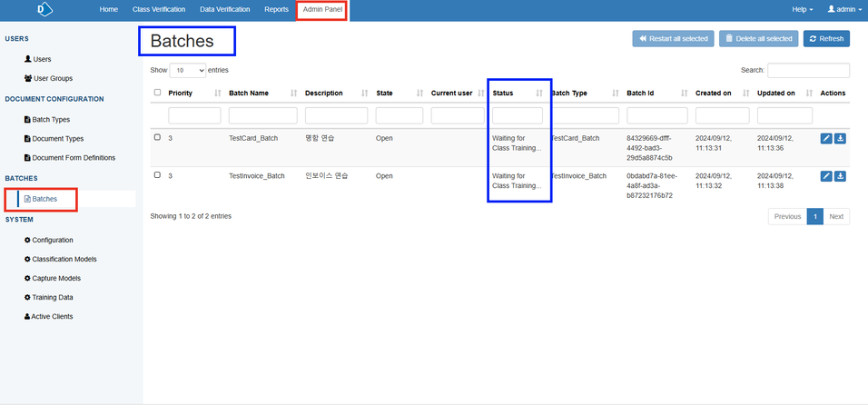Click the download icon for TestCard_Batch row
The image size is (868, 405).
pos(840,139)
